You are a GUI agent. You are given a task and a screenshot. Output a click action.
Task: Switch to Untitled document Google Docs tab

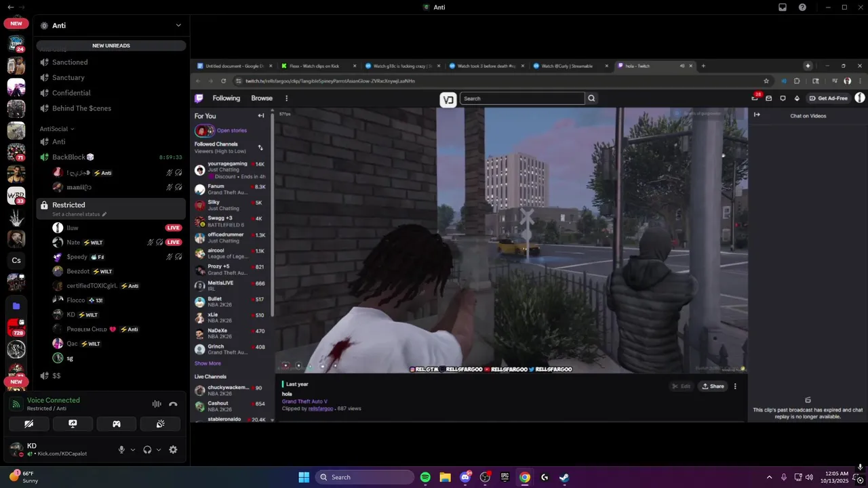click(234, 66)
